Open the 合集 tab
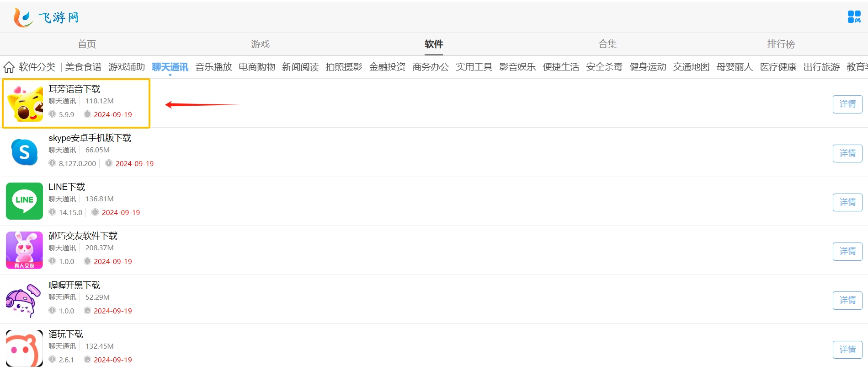The image size is (868, 372). point(607,44)
